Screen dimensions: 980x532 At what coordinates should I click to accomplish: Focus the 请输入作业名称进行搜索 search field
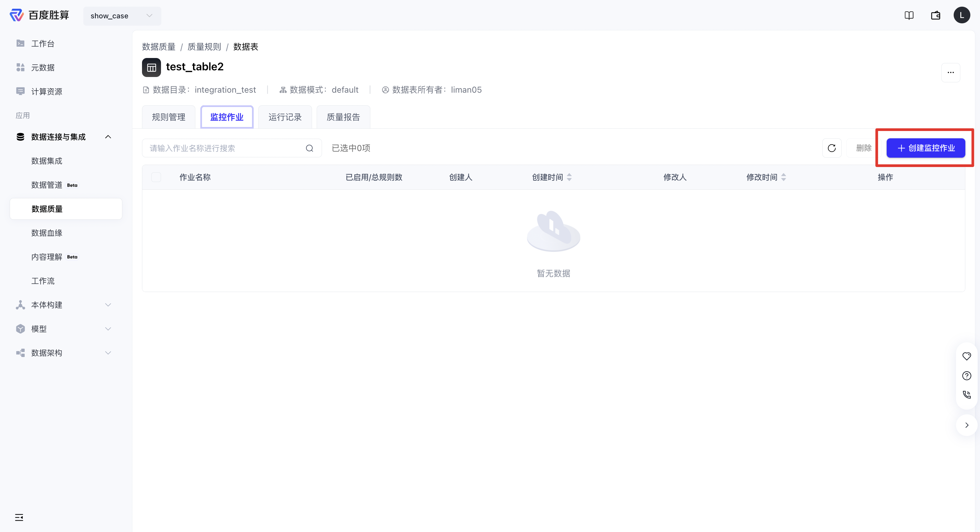pyautogui.click(x=232, y=148)
